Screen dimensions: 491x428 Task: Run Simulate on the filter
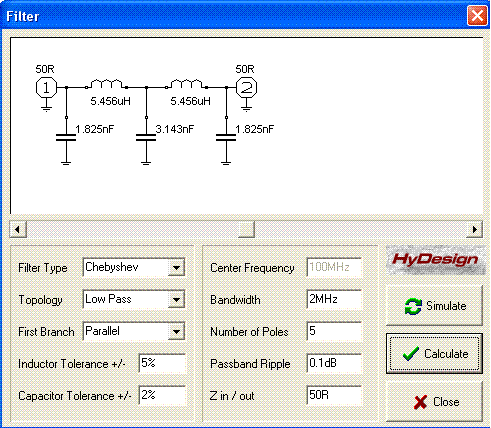[x=434, y=306]
